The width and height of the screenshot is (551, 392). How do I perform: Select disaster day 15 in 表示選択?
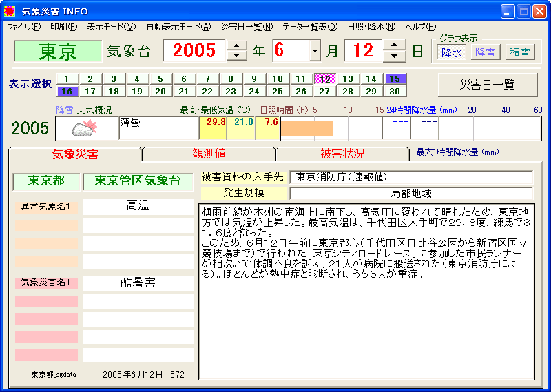click(395, 79)
